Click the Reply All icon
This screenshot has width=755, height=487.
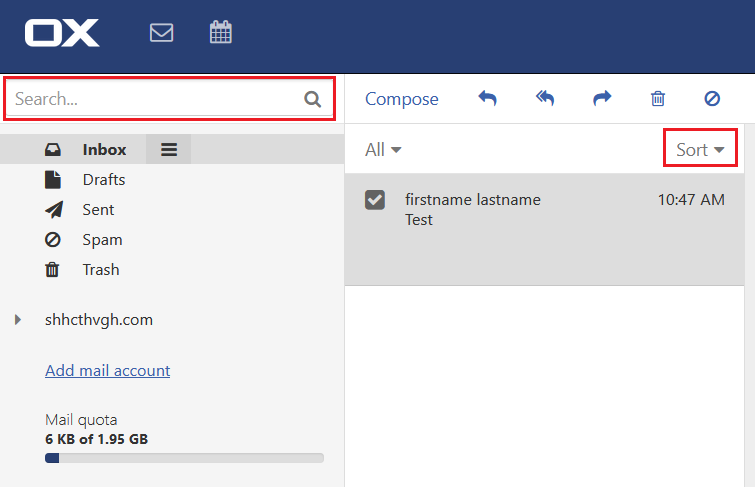545,98
